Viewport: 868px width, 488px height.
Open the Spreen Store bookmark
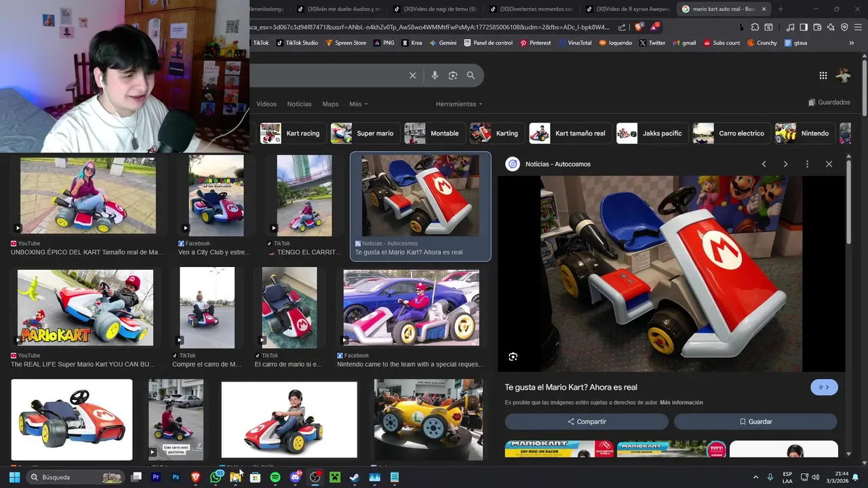tap(346, 43)
